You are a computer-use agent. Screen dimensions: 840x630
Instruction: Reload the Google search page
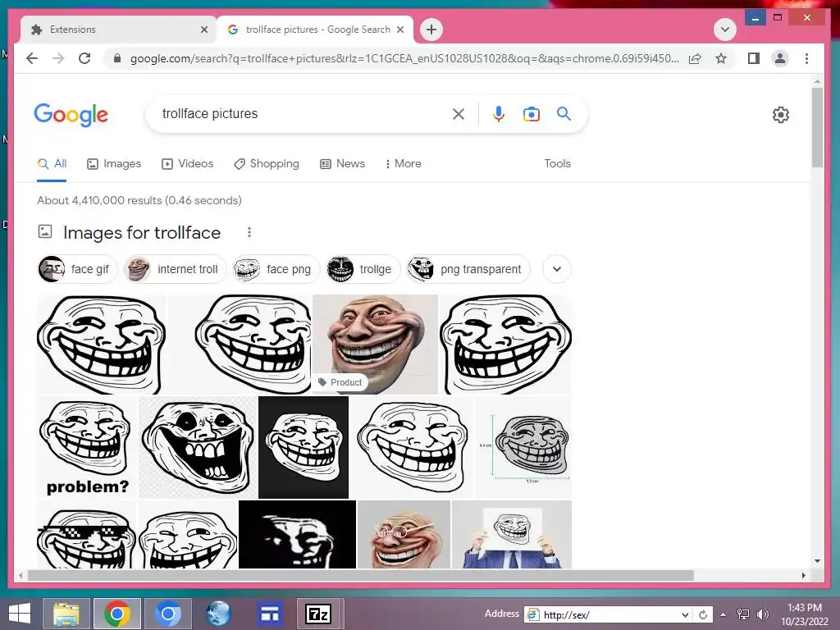point(84,58)
